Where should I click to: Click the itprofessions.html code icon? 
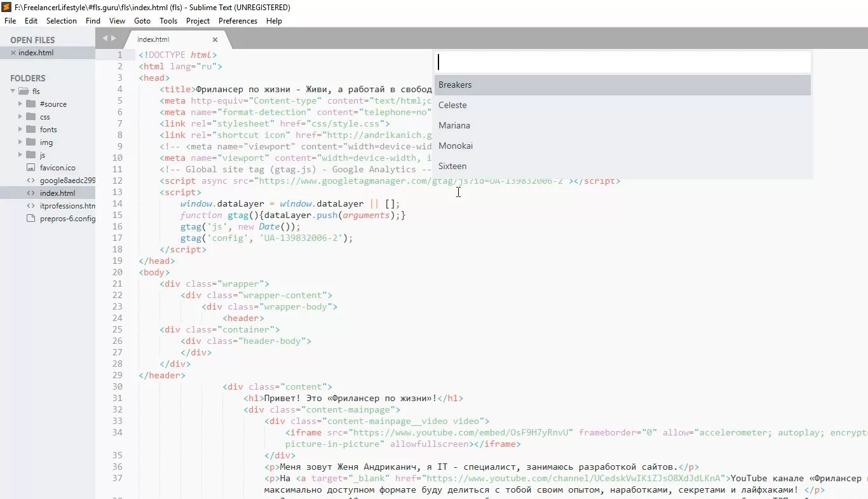click(x=31, y=205)
